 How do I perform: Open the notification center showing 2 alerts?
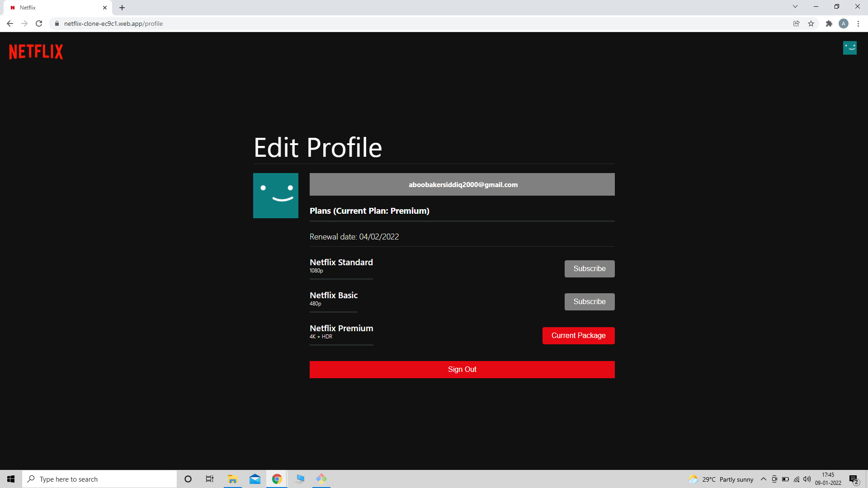(x=854, y=479)
